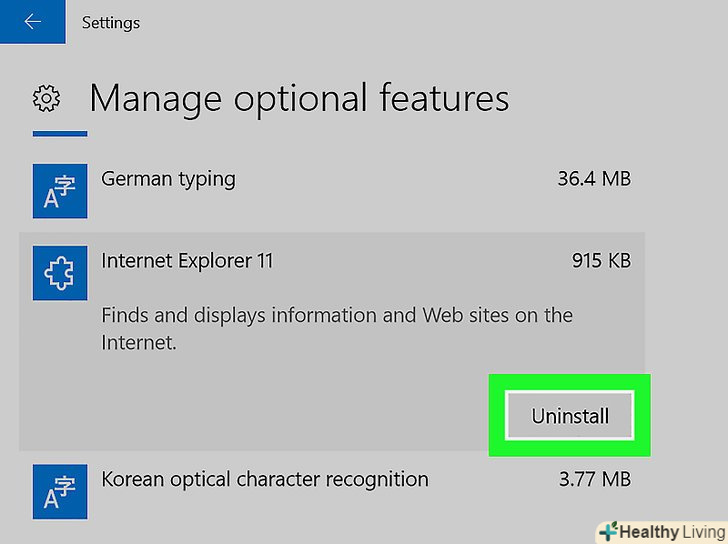Select Korean optical character recognition entry name
The width and height of the screenshot is (728, 544).
coord(264,479)
